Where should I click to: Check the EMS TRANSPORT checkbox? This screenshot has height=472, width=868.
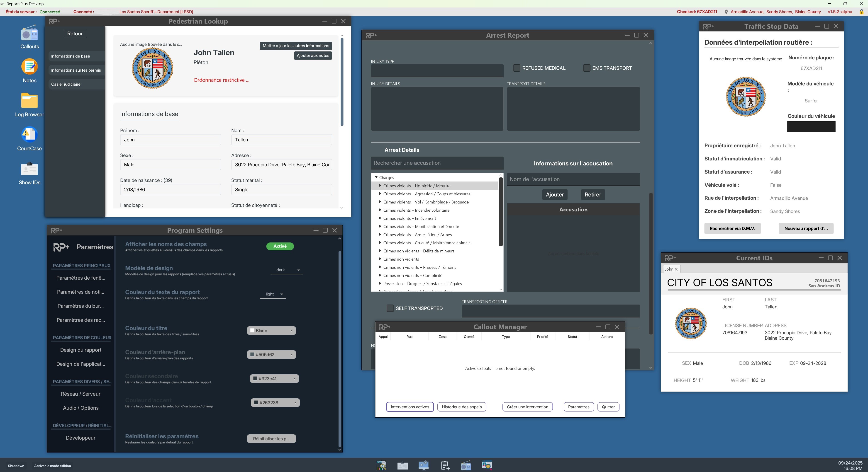[x=587, y=68]
